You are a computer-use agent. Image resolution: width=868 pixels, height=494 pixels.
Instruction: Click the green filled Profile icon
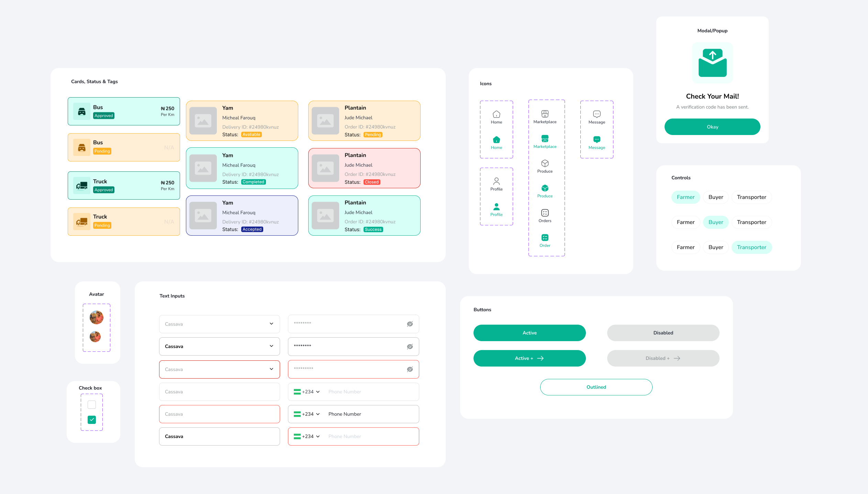pos(496,206)
